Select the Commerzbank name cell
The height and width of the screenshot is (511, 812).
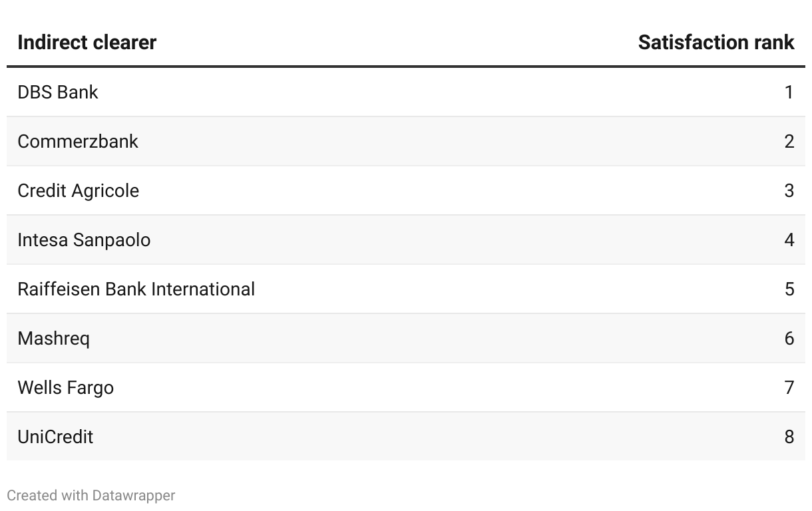point(78,141)
